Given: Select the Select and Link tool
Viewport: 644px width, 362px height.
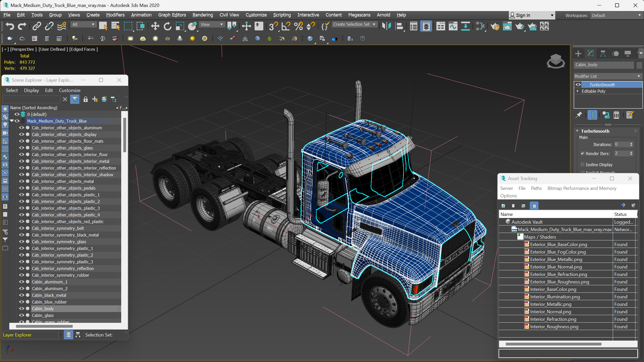Looking at the screenshot, I should pyautogui.click(x=37, y=26).
